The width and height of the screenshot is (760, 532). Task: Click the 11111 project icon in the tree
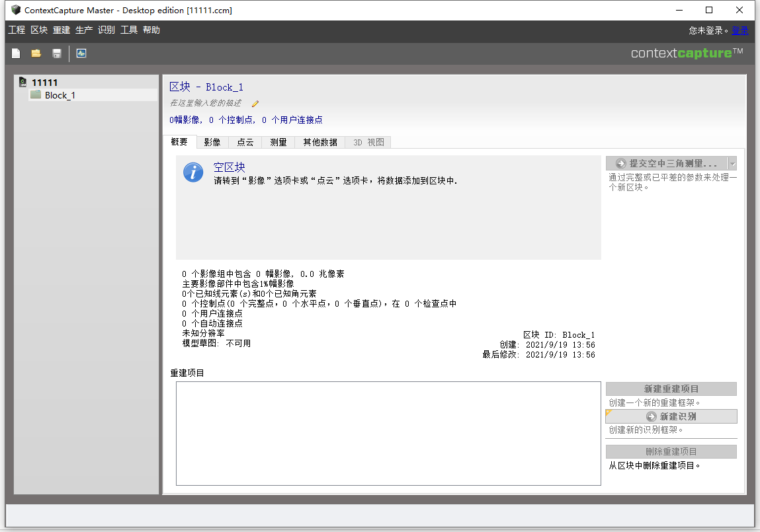tap(22, 82)
